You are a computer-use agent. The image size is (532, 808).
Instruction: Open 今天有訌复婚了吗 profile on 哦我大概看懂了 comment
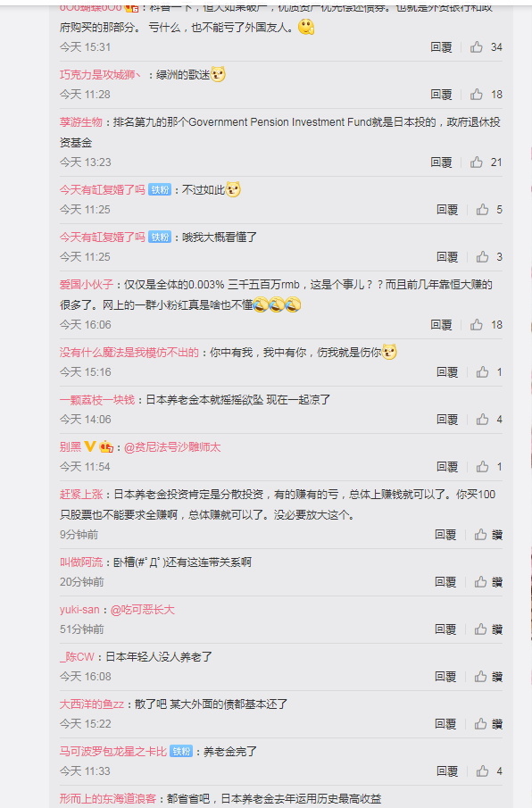pyautogui.click(x=103, y=237)
